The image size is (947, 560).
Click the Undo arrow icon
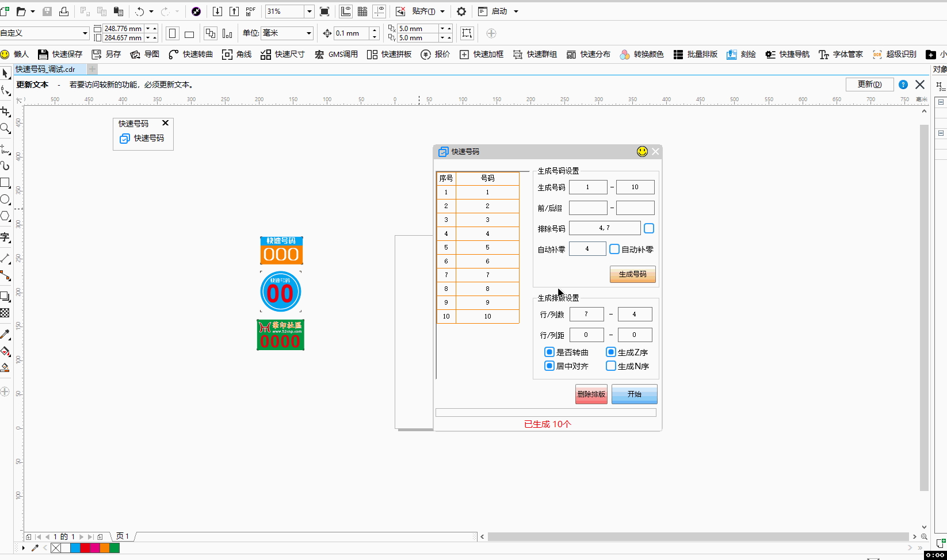tap(139, 11)
